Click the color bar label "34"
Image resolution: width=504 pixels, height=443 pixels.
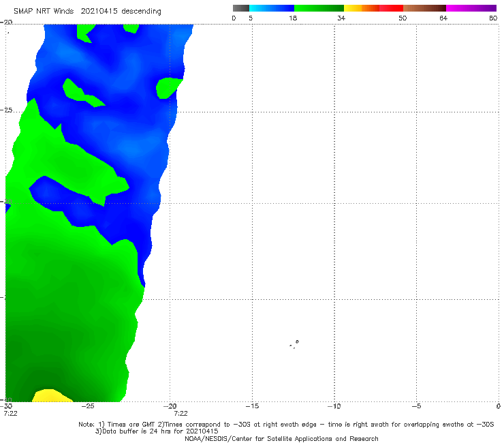pyautogui.click(x=341, y=18)
